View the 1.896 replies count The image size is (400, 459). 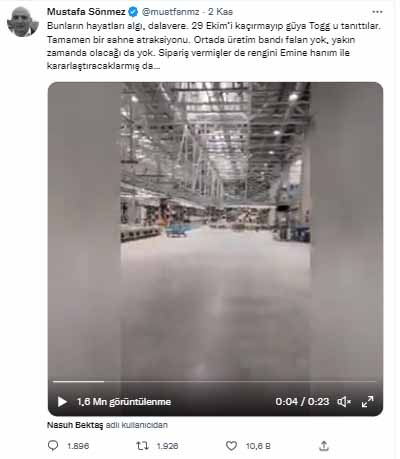pyautogui.click(x=78, y=446)
